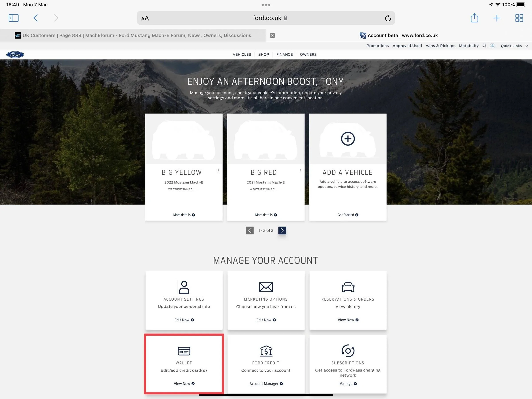Image resolution: width=532 pixels, height=399 pixels.
Task: Click the Marketing Options envelope icon
Action: [266, 287]
